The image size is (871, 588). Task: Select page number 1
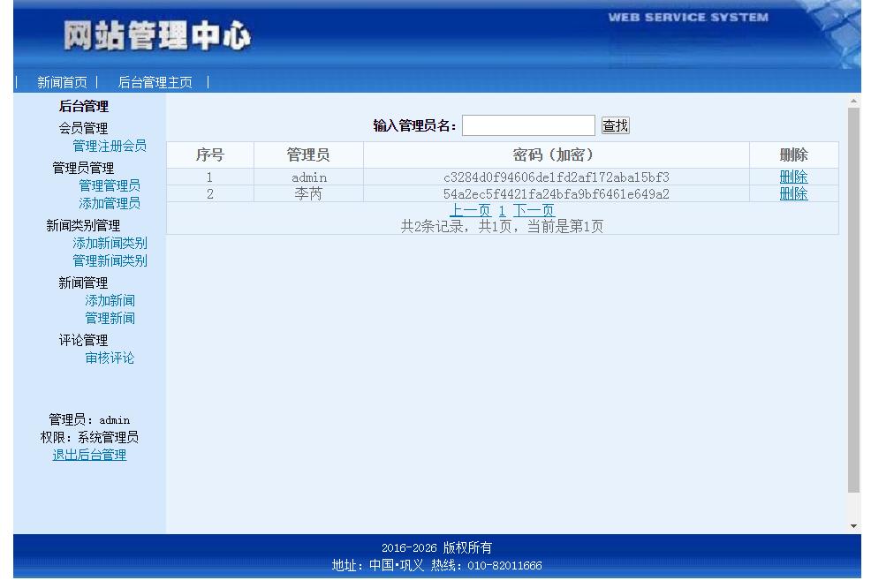point(502,210)
